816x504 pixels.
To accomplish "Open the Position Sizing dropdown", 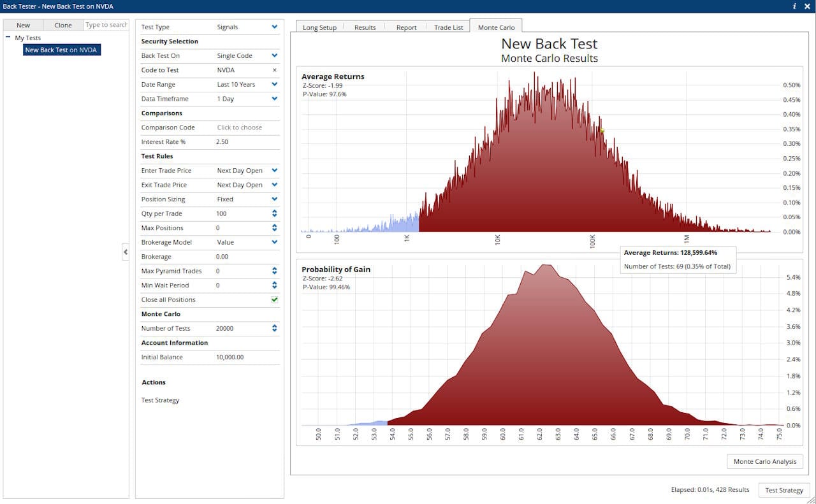I will 275,199.
